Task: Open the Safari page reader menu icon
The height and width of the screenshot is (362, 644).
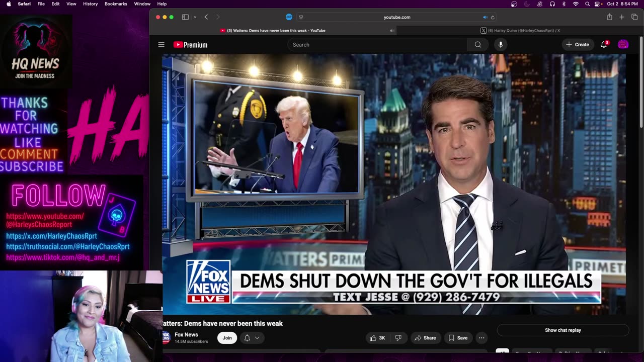Action: [301, 17]
